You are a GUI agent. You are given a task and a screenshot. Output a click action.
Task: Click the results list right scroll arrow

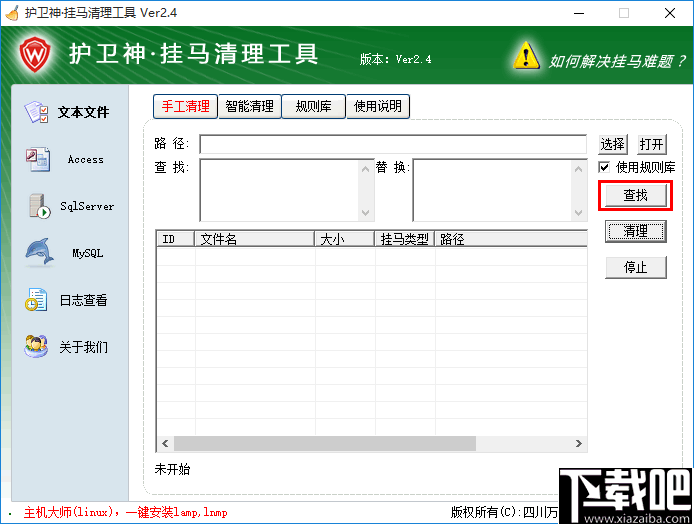tap(578, 443)
